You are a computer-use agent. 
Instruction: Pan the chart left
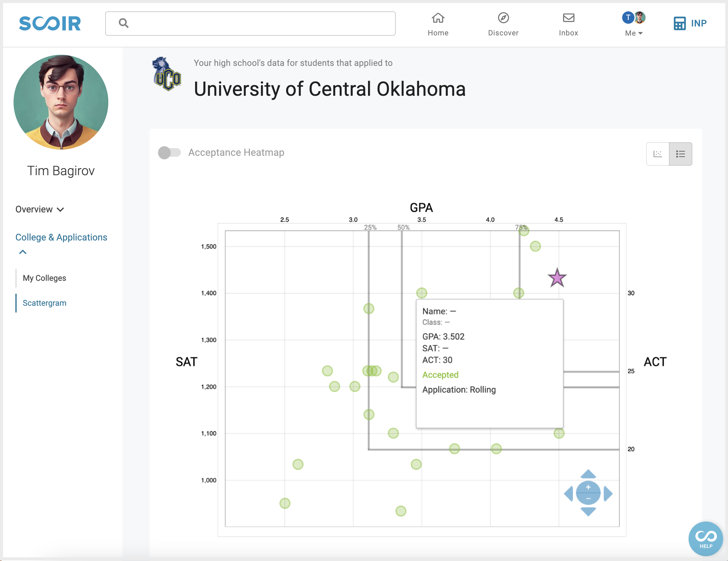569,493
